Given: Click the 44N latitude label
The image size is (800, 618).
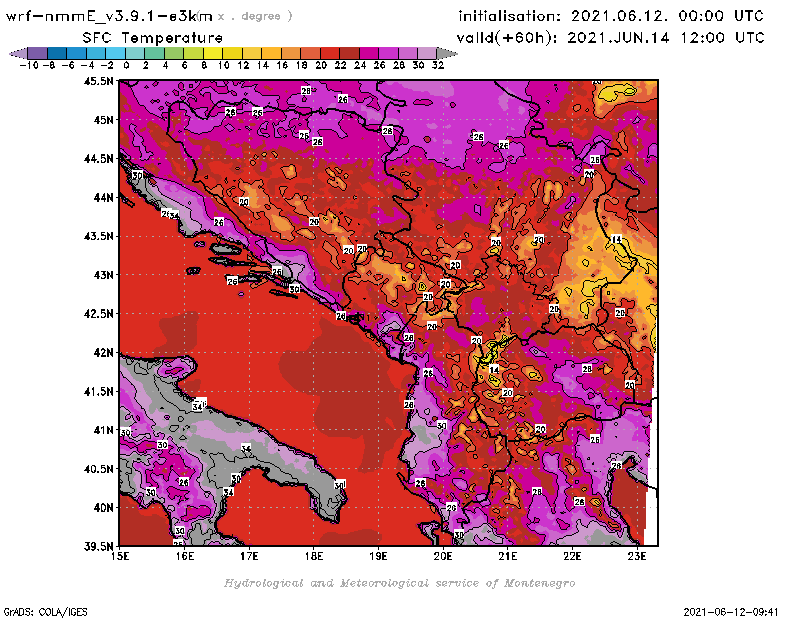Looking at the screenshot, I should [x=103, y=197].
